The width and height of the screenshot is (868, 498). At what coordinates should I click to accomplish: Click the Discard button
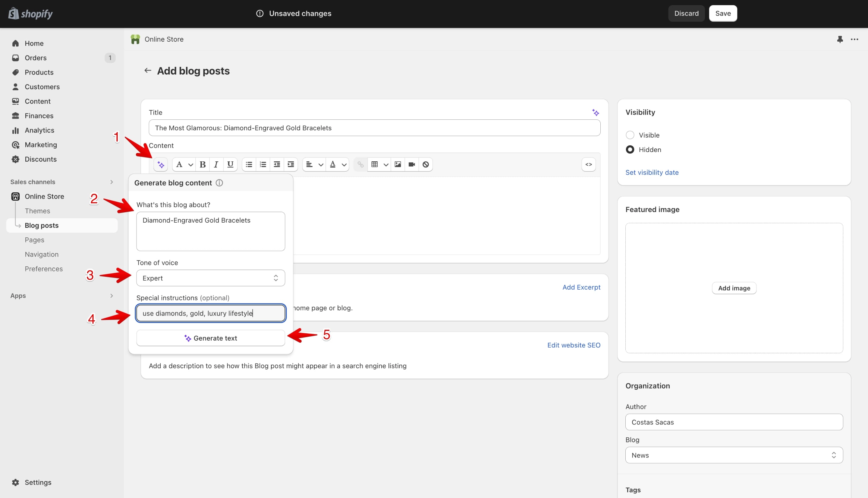point(686,13)
